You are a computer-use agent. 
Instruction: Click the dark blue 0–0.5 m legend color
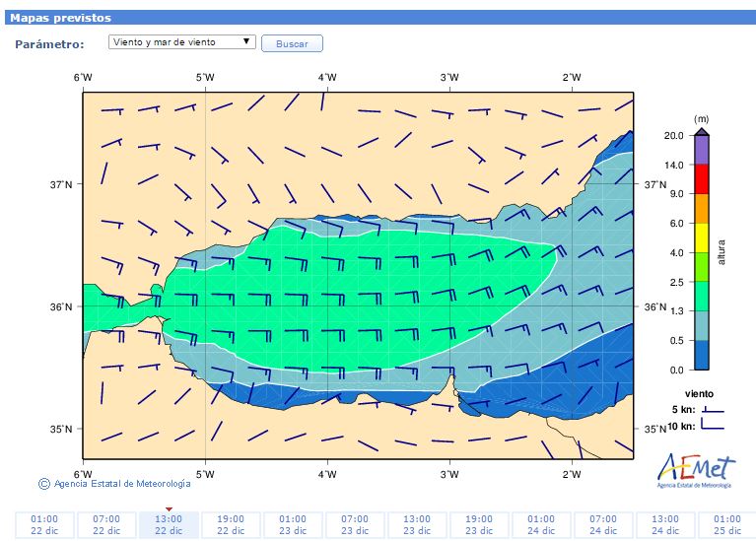[x=701, y=355]
